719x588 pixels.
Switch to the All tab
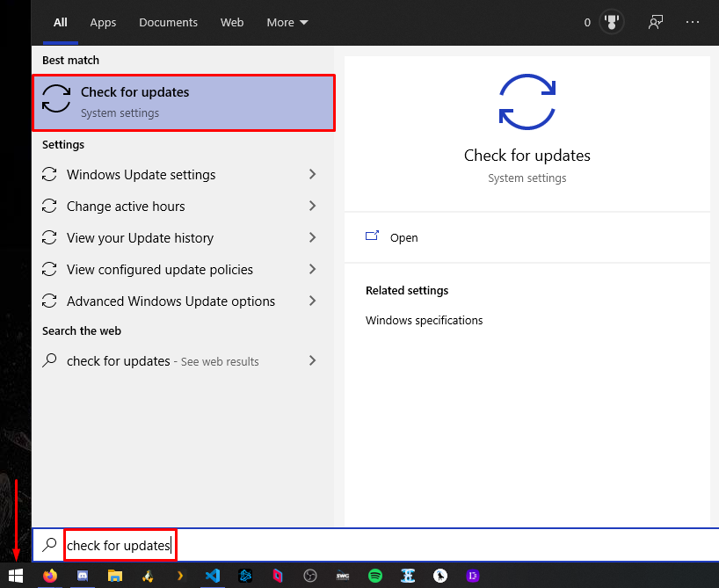coord(60,23)
